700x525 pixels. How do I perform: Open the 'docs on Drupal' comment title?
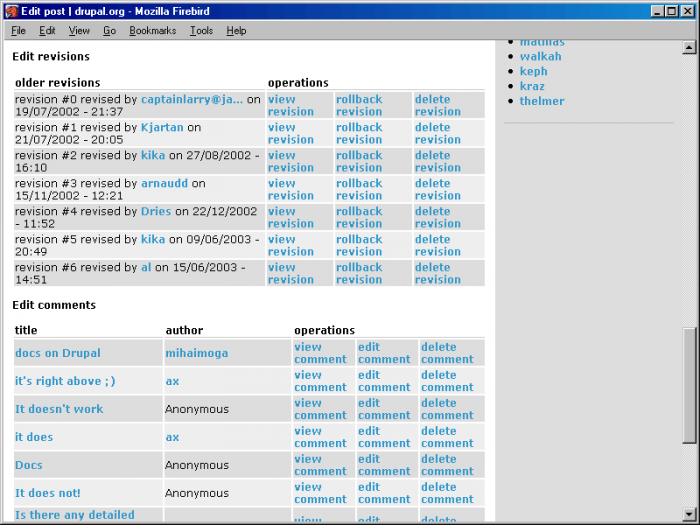pos(58,353)
